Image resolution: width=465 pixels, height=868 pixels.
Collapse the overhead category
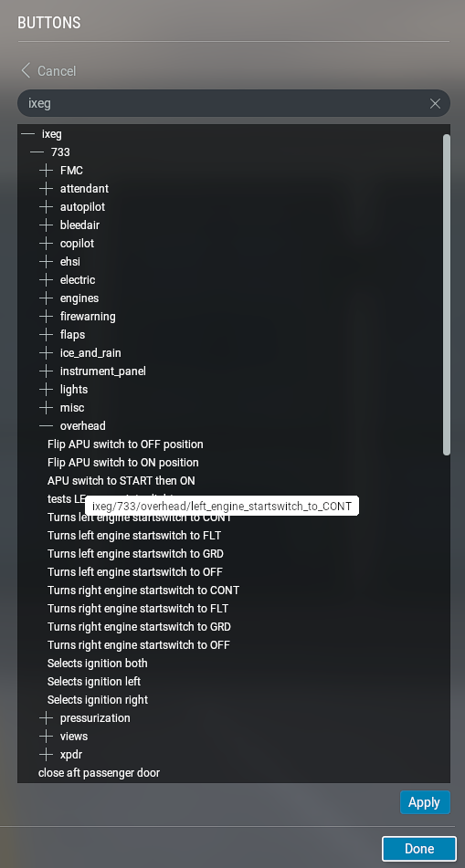coord(46,426)
